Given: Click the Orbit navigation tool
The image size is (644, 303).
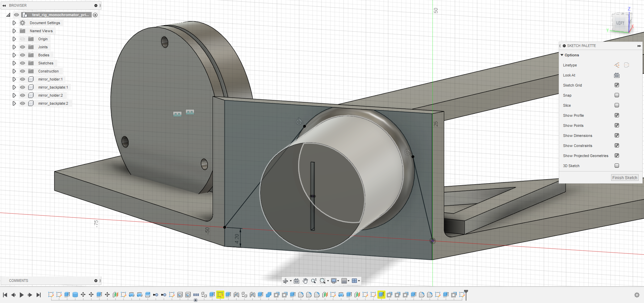Looking at the screenshot, I should point(285,281).
